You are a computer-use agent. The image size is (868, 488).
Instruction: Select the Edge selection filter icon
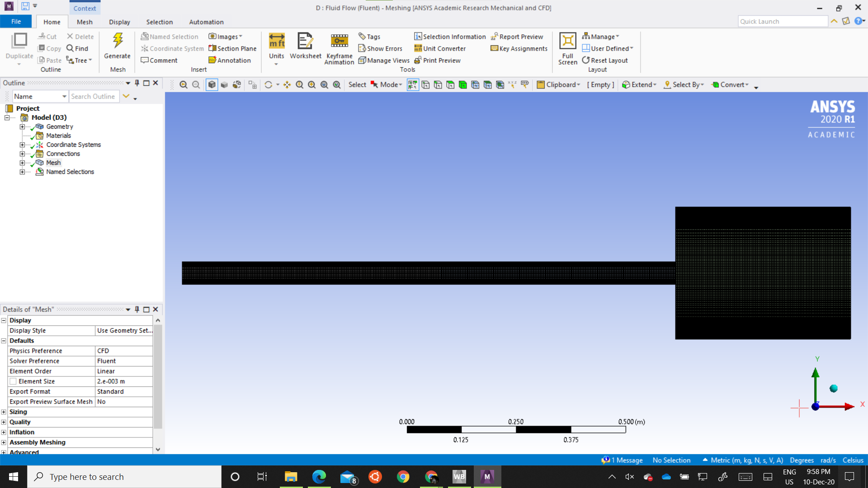point(438,84)
